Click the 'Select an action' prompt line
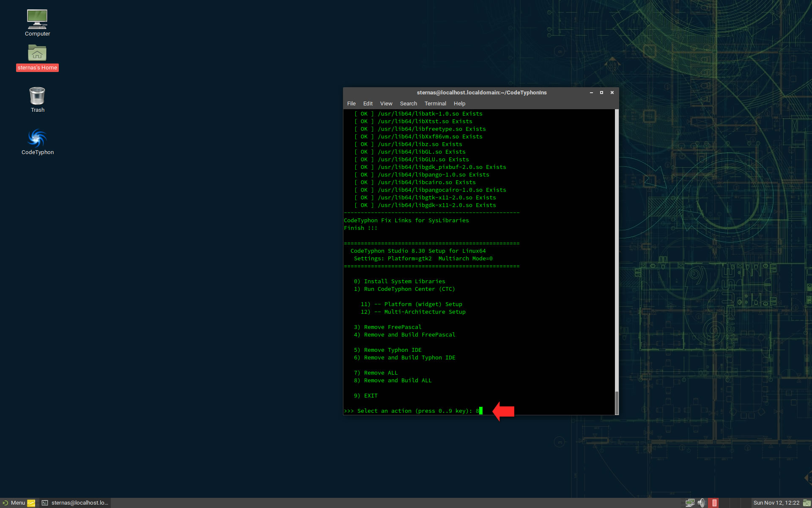 (413, 411)
